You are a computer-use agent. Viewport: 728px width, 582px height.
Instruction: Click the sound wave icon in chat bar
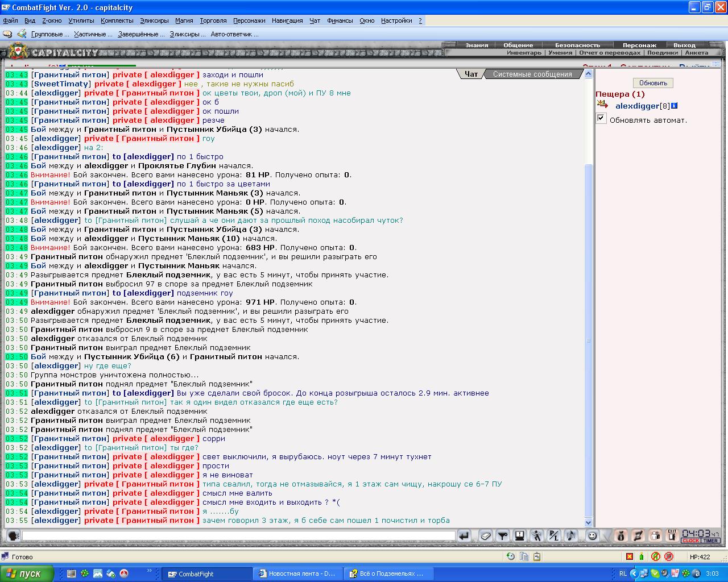tap(570, 535)
